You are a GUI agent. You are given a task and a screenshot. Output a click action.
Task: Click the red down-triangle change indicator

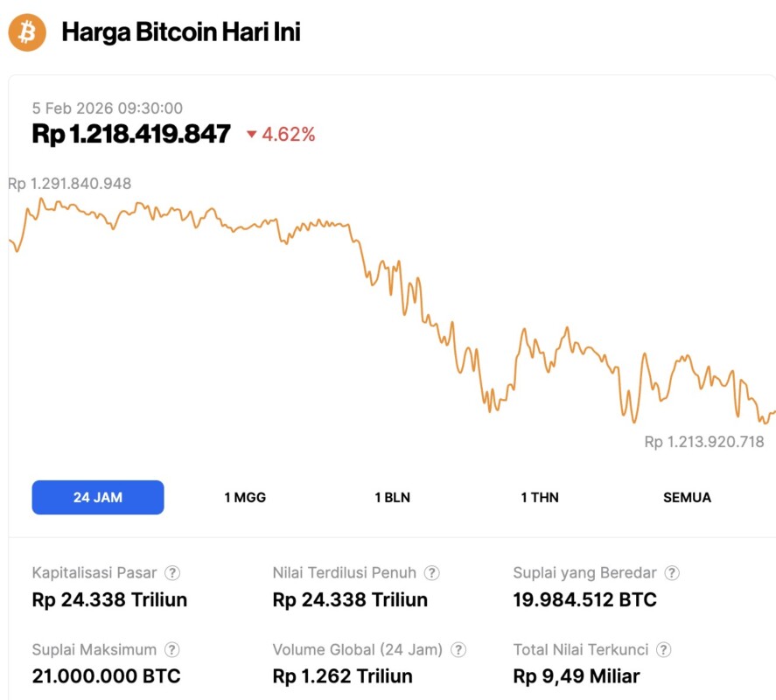(x=252, y=135)
